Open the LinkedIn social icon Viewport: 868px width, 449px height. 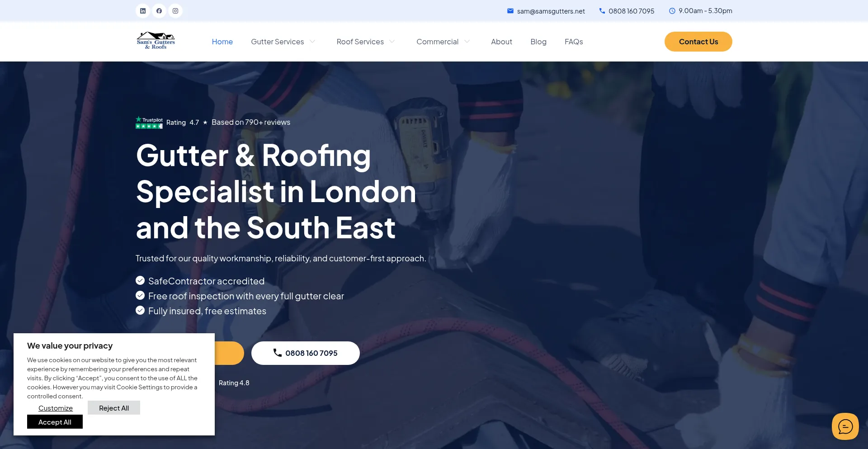[x=143, y=11]
